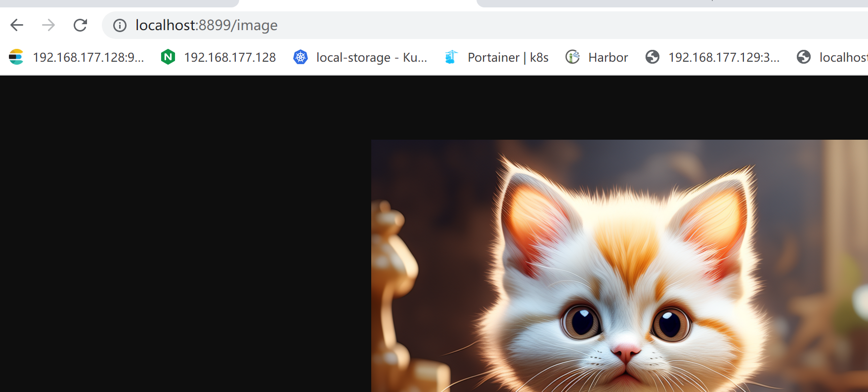The image size is (868, 392).
Task: Click the Harbor lighthouse favicon
Action: pyautogui.click(x=572, y=57)
